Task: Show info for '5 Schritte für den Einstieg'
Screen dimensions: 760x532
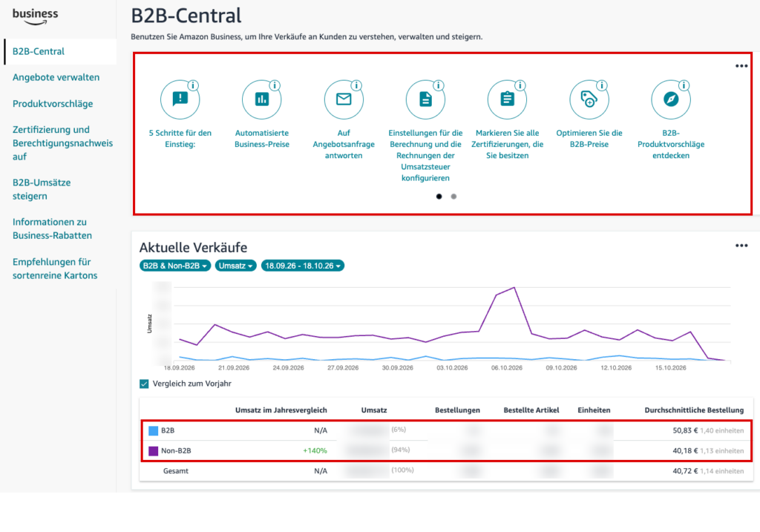Action: (193, 85)
